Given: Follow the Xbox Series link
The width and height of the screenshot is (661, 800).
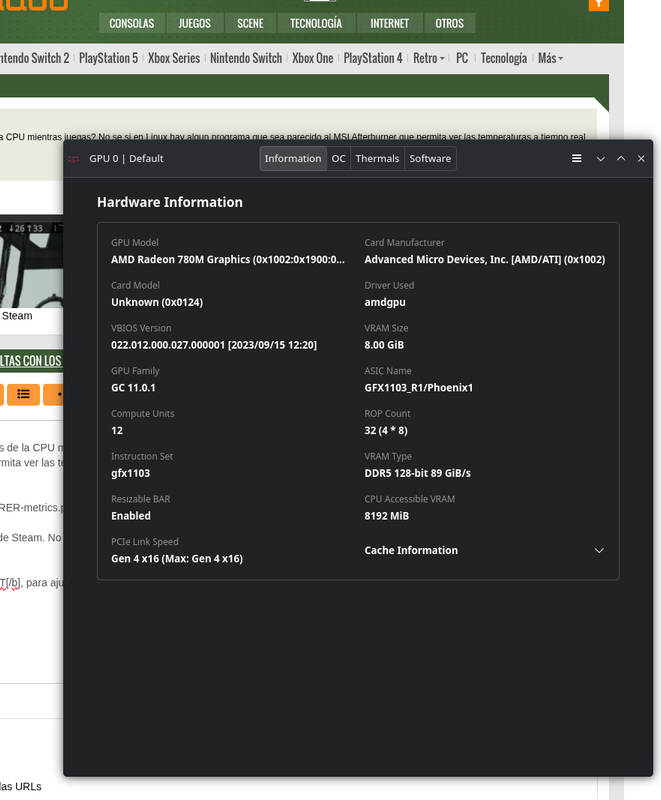Looking at the screenshot, I should pyautogui.click(x=174, y=58).
